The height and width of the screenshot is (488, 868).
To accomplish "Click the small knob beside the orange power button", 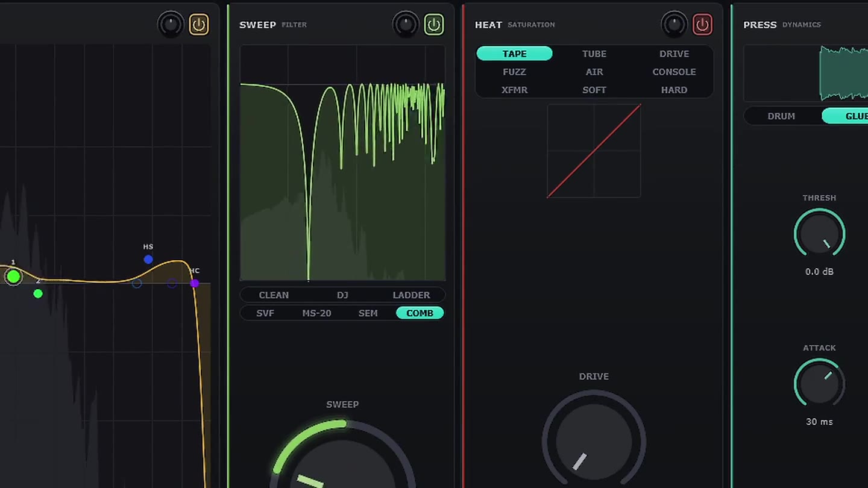I will click(x=171, y=25).
